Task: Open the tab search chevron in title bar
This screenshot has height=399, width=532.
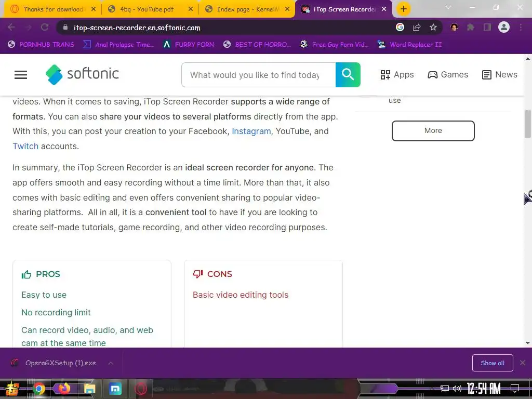Action: tap(448, 7)
